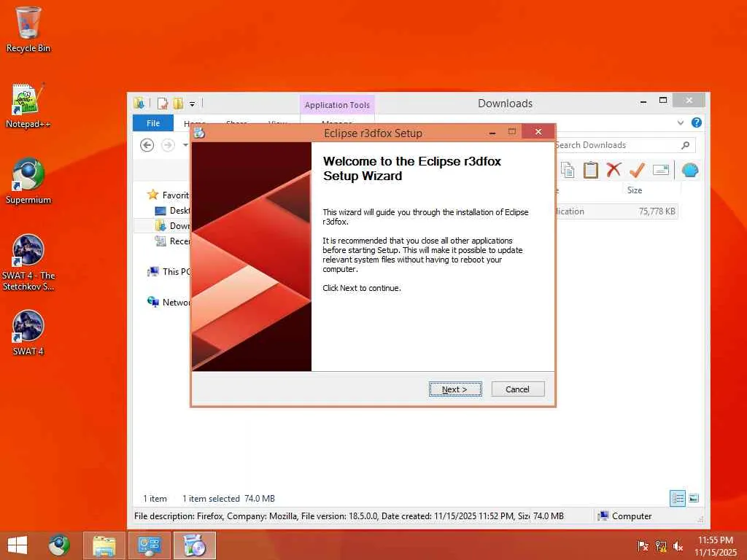Viewport: 747px width, 560px height.
Task: Click the Copy toolbar icon in Explorer
Action: coord(568,170)
